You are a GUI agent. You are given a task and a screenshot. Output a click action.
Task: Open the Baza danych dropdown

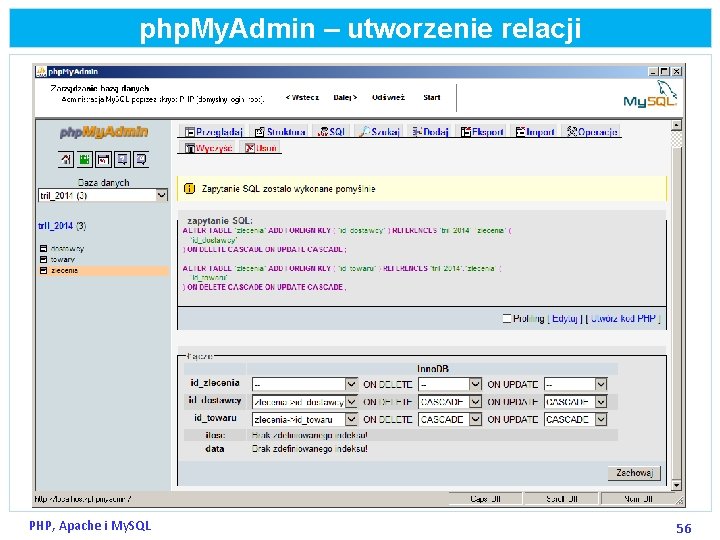(103, 196)
